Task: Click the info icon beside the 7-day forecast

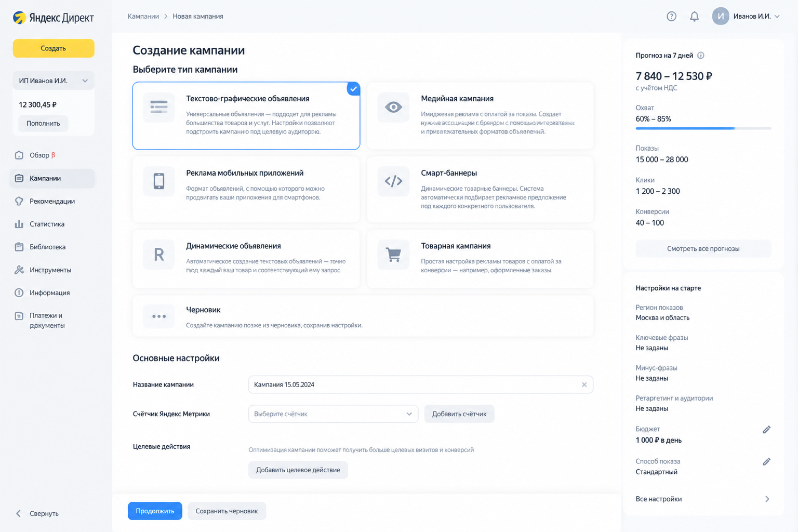Action: pyautogui.click(x=701, y=56)
